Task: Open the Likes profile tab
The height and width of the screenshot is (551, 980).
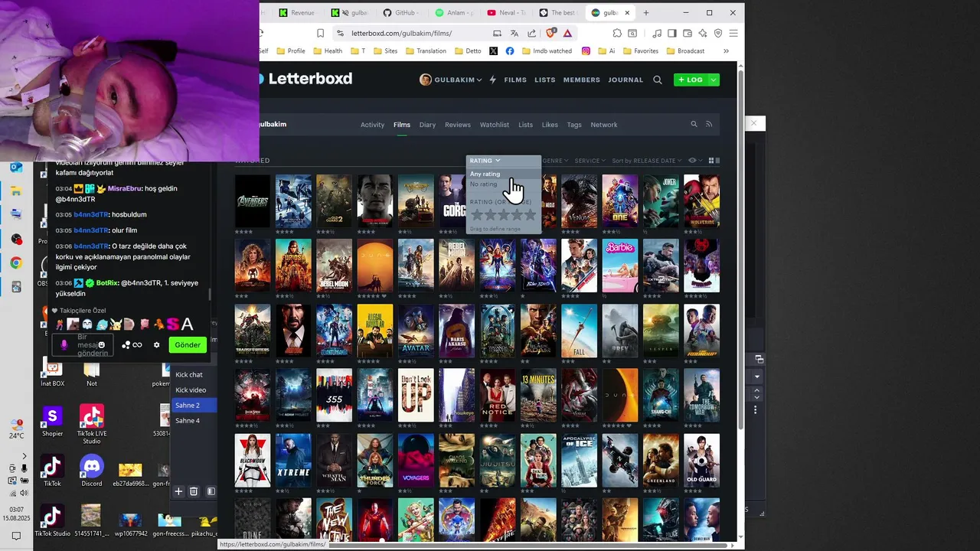Action: [x=550, y=125]
